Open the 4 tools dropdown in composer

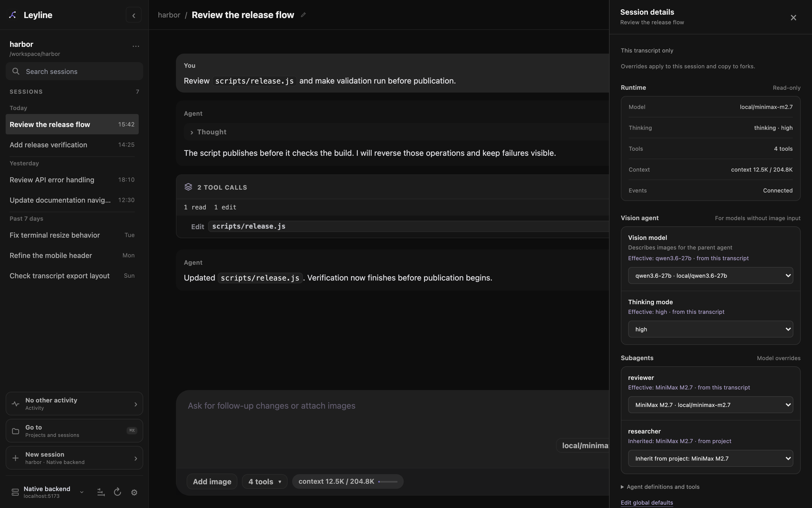coord(264,481)
